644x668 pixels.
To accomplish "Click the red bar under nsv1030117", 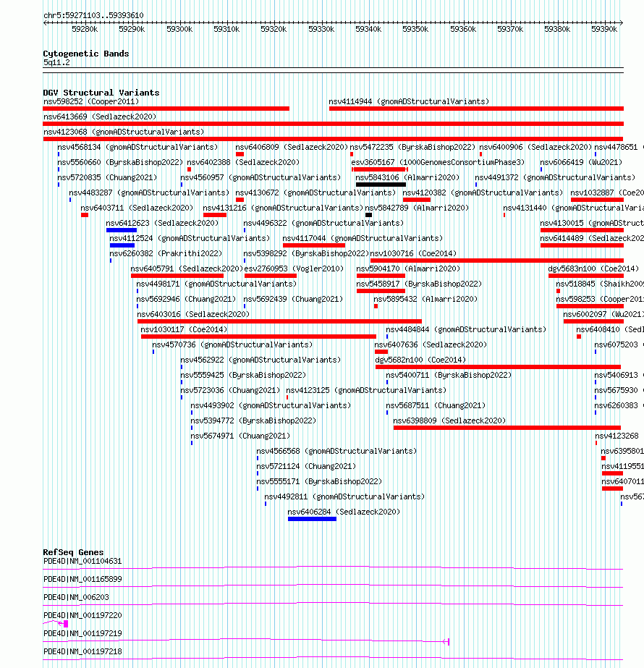I will pyautogui.click(x=258, y=337).
